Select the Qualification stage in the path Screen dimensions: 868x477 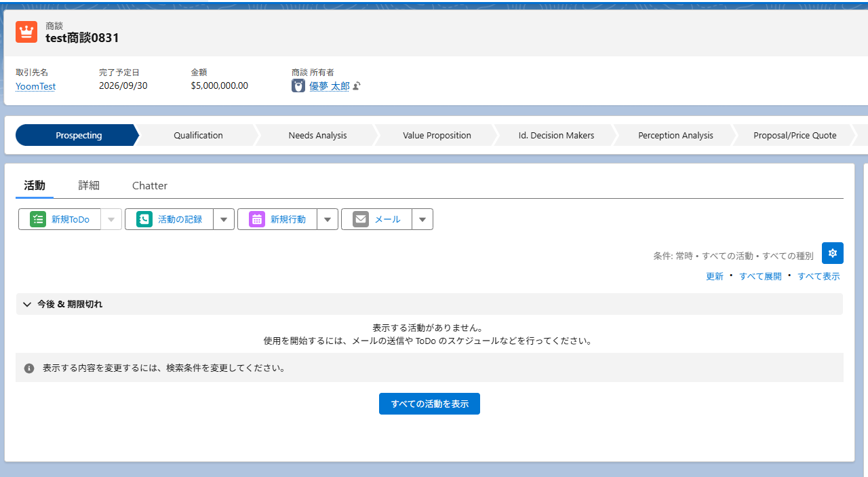click(x=198, y=135)
